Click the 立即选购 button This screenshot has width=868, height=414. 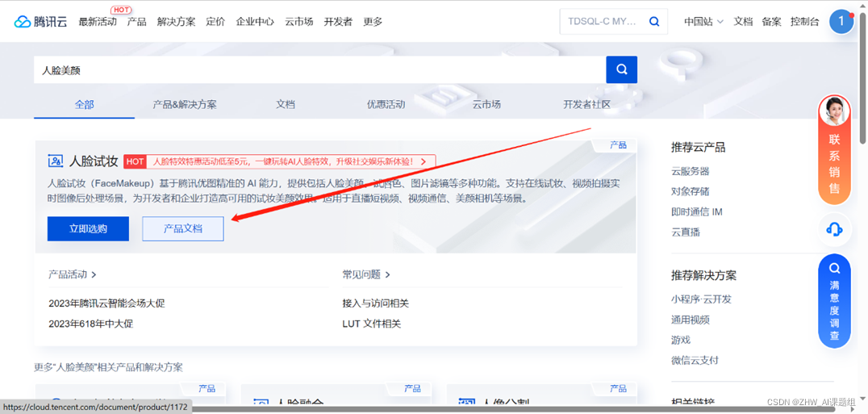88,228
